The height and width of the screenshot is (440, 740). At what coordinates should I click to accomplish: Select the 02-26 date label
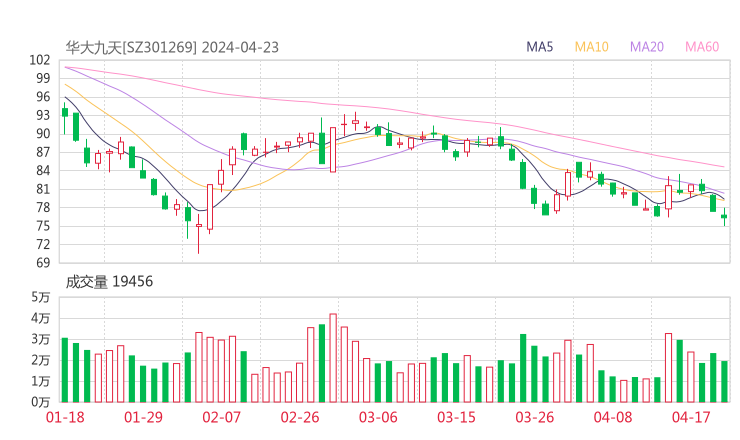coord(300,417)
